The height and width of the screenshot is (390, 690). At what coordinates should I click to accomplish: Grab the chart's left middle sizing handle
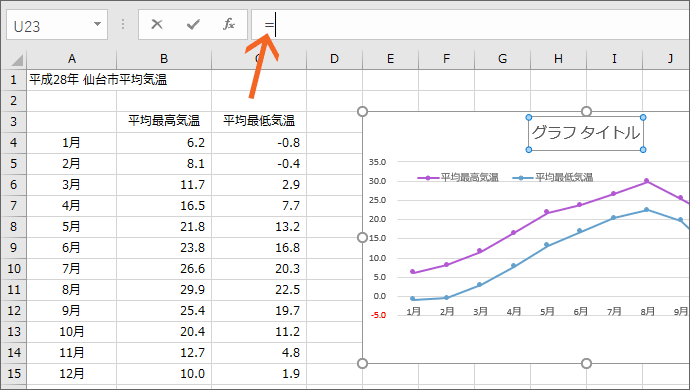362,238
